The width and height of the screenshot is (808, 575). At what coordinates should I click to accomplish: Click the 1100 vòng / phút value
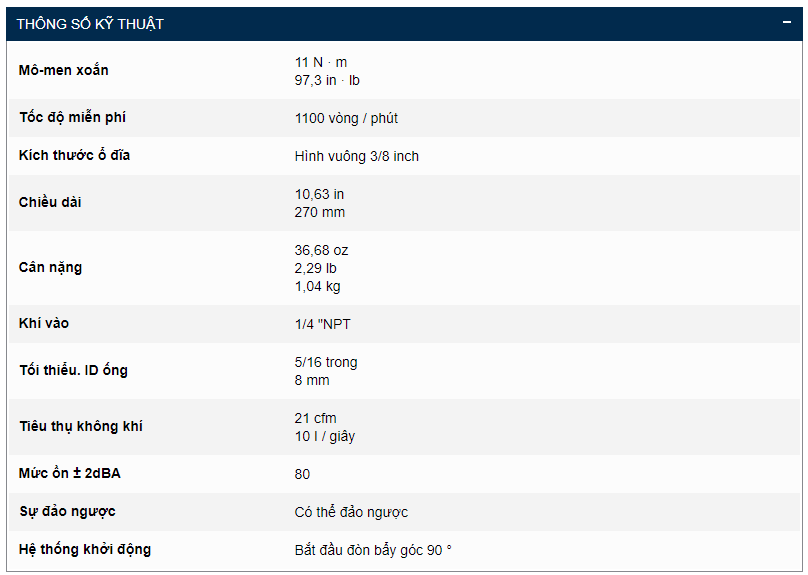pos(346,118)
